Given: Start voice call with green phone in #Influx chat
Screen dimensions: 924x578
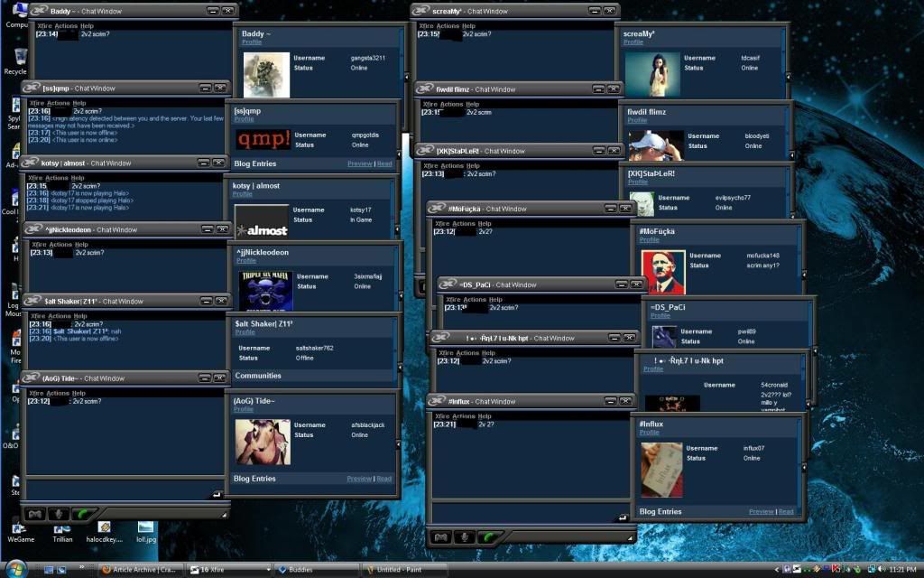Looking at the screenshot, I should pos(489,536).
